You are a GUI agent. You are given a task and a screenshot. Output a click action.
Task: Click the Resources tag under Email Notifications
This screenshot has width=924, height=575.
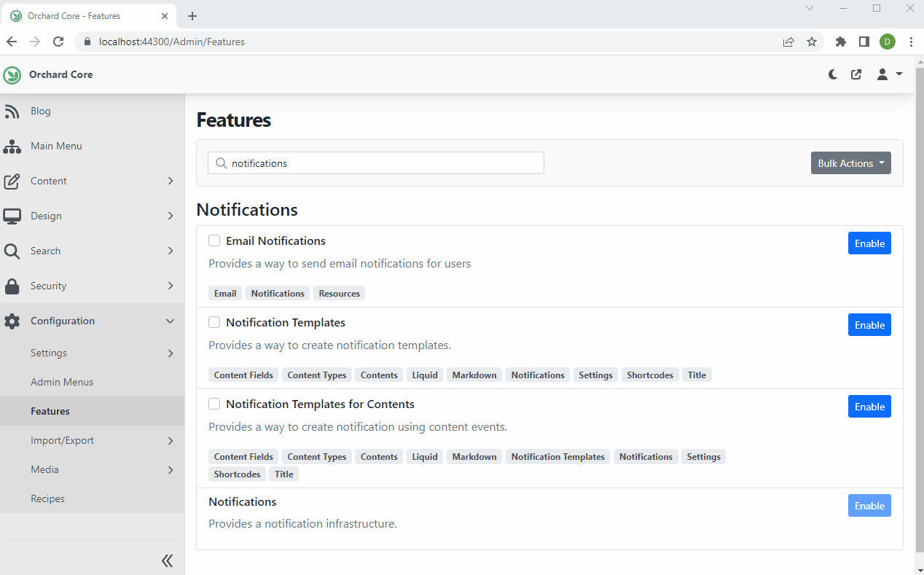[x=339, y=293]
